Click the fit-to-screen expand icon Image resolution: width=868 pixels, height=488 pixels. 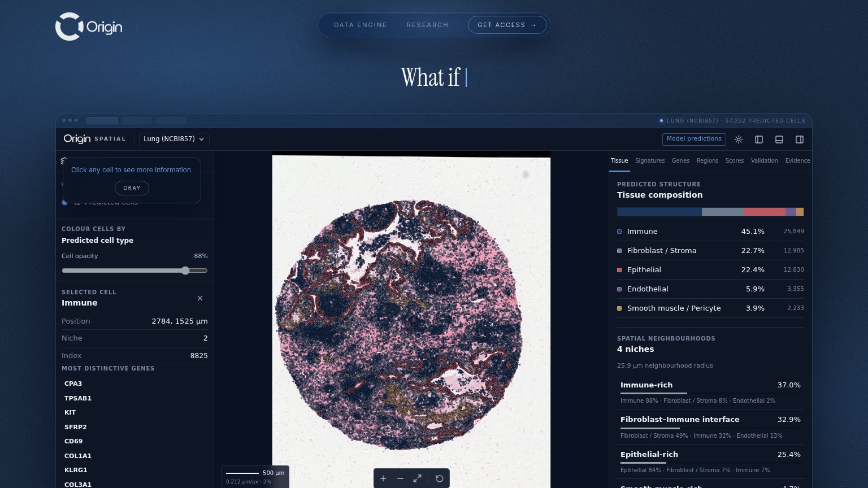[x=417, y=478]
